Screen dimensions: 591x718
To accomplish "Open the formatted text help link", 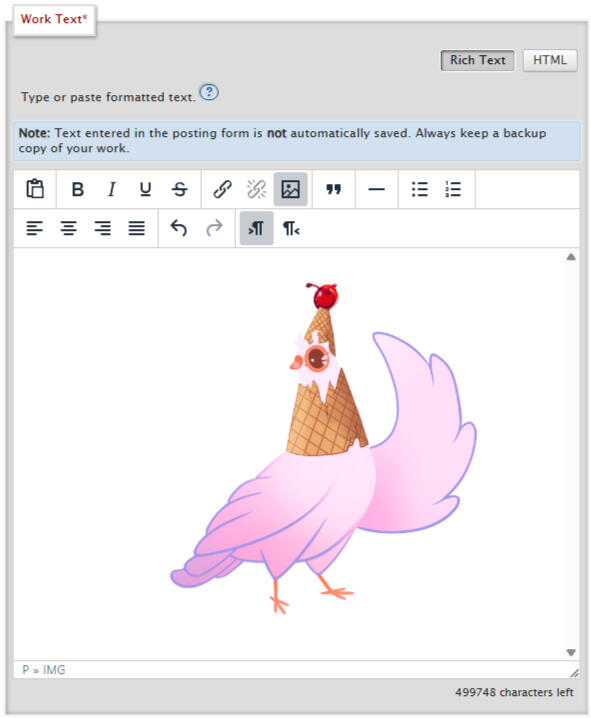I will point(209,92).
